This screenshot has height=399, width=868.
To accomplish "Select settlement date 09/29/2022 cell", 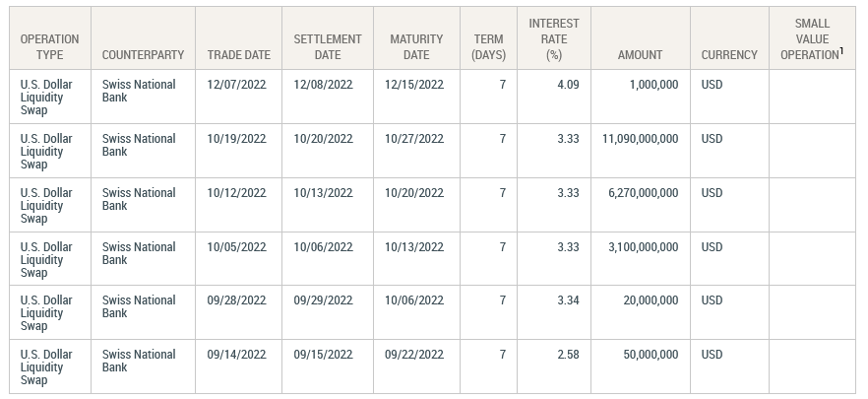I will tap(328, 312).
